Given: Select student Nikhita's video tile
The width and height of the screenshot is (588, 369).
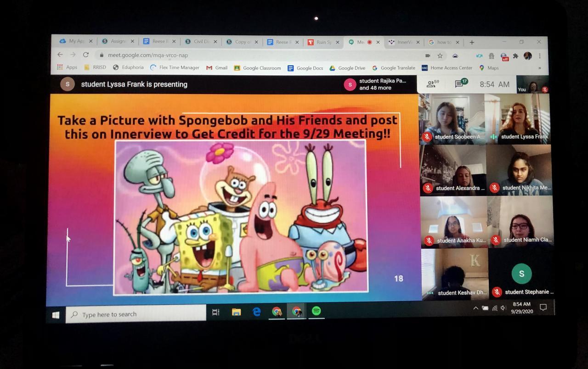Looking at the screenshot, I should point(519,170).
